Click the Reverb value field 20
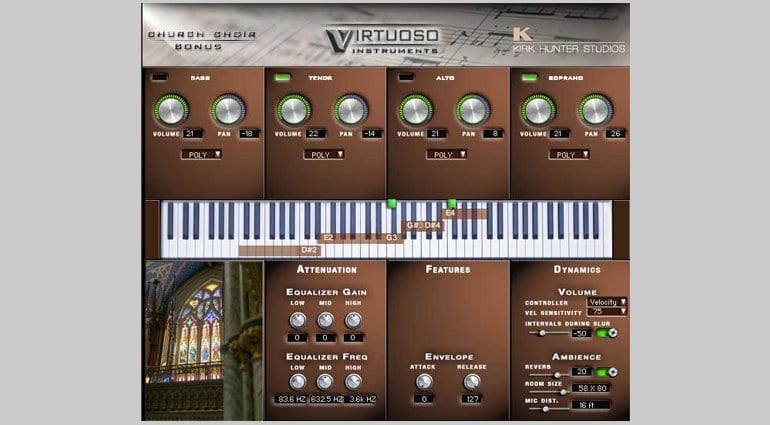 pyautogui.click(x=581, y=371)
